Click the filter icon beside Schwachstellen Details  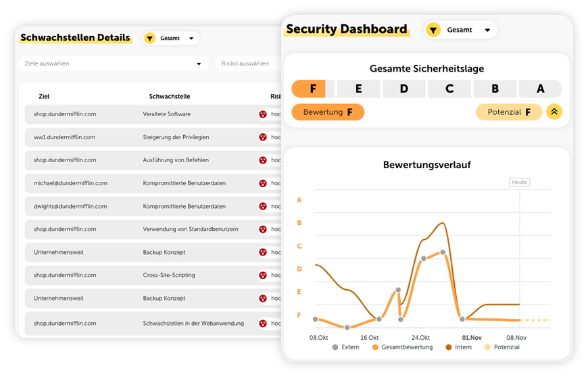[x=150, y=39]
